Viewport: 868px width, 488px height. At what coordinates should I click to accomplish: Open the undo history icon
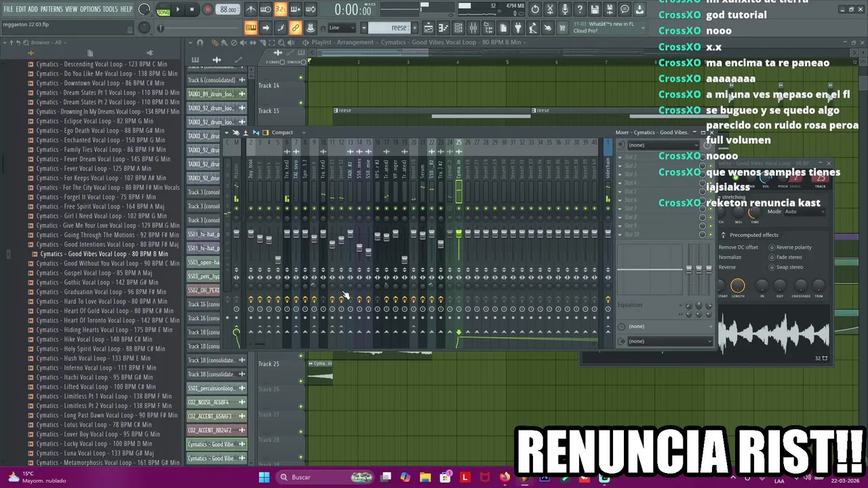pyautogui.click(x=535, y=9)
